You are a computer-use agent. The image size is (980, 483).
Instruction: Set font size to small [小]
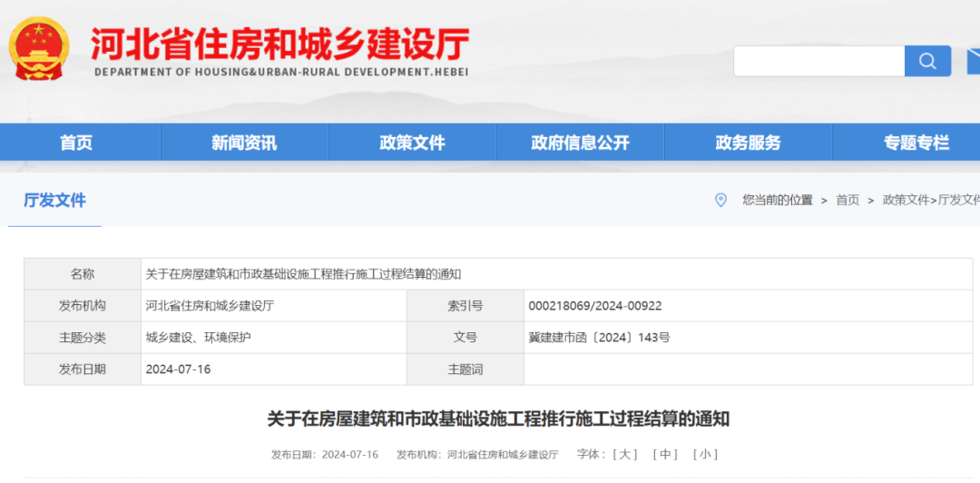tap(705, 454)
